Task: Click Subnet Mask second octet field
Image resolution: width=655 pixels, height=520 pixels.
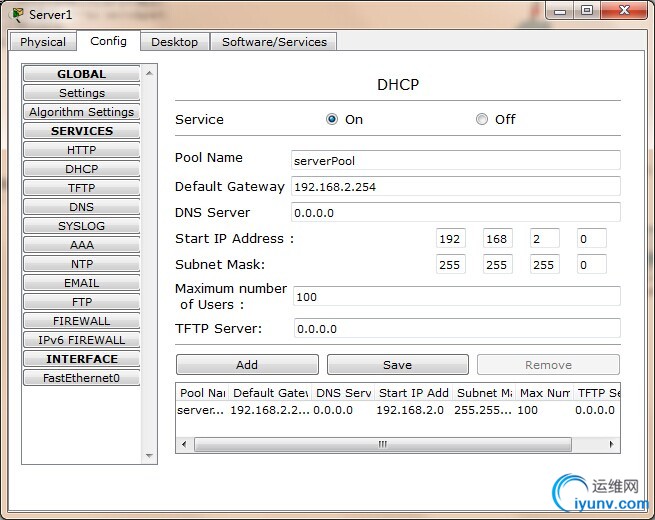Action: (498, 264)
